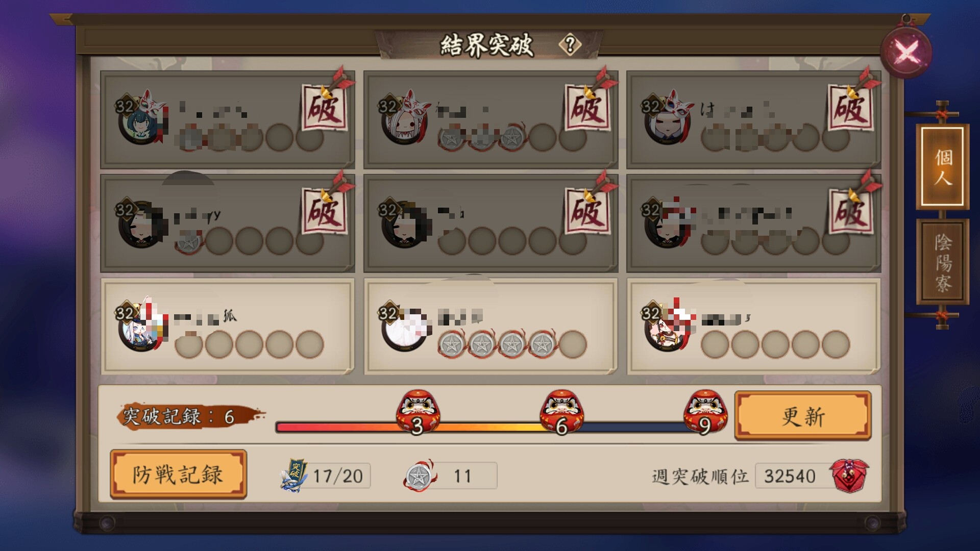
Task: Select the bottom-middle opponent with four medals
Action: click(x=491, y=326)
